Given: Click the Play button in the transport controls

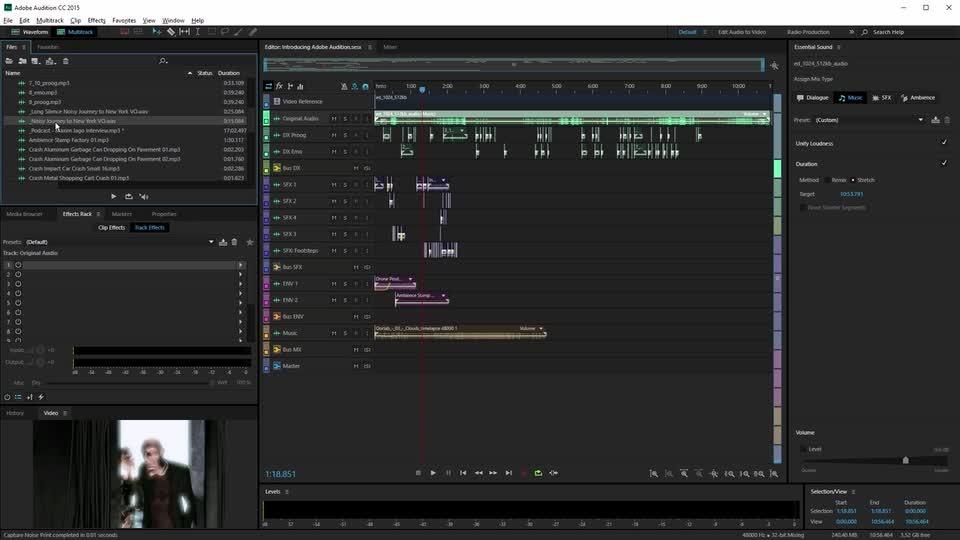Looking at the screenshot, I should [433, 473].
